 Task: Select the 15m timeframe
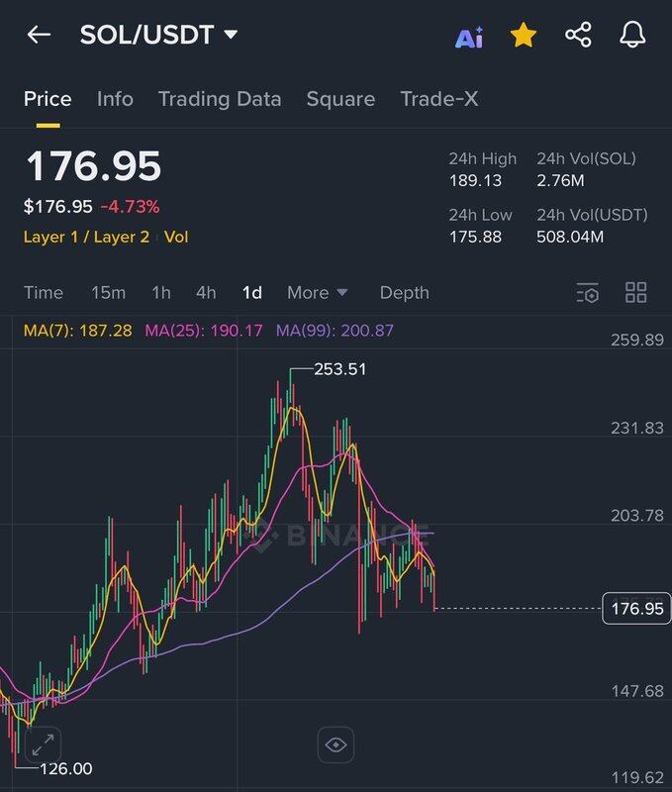108,293
